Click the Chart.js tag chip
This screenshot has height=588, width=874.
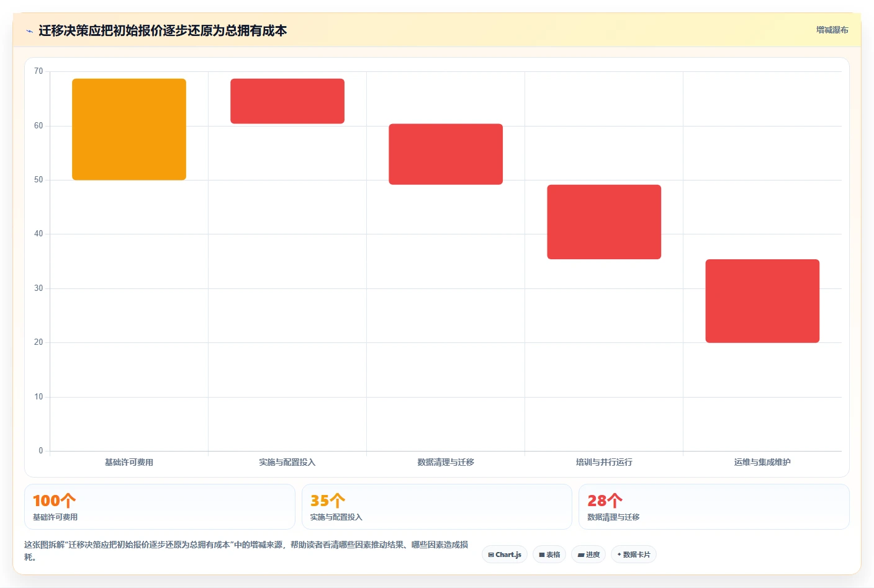[505, 555]
